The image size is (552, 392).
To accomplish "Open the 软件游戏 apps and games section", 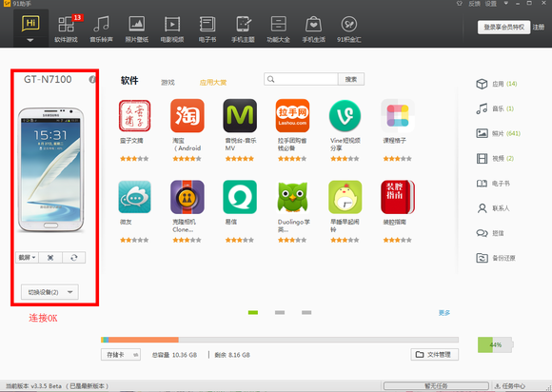I will 66,29.
